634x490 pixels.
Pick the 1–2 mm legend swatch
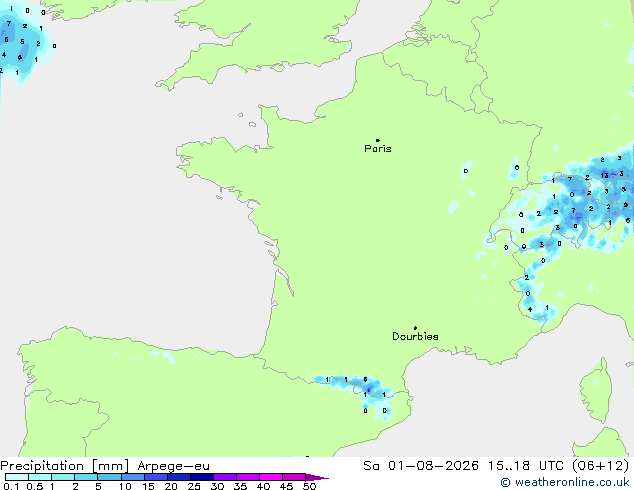point(63,477)
